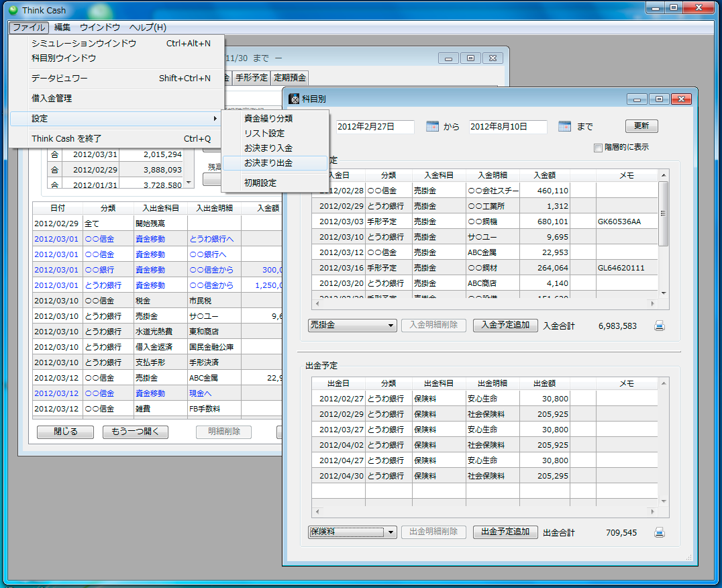
Task: Print the deposit schedule list
Action: pos(660,326)
